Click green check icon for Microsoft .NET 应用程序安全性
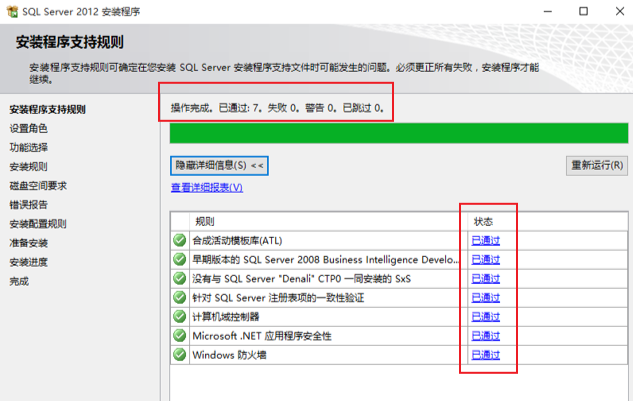Image resolution: width=633 pixels, height=401 pixels. pyautogui.click(x=180, y=336)
